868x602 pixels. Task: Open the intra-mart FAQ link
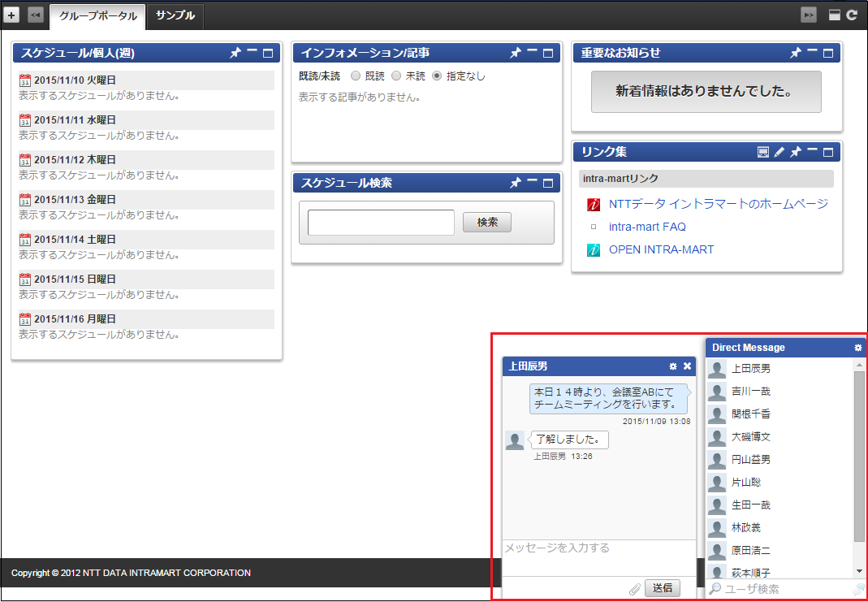[x=647, y=227]
